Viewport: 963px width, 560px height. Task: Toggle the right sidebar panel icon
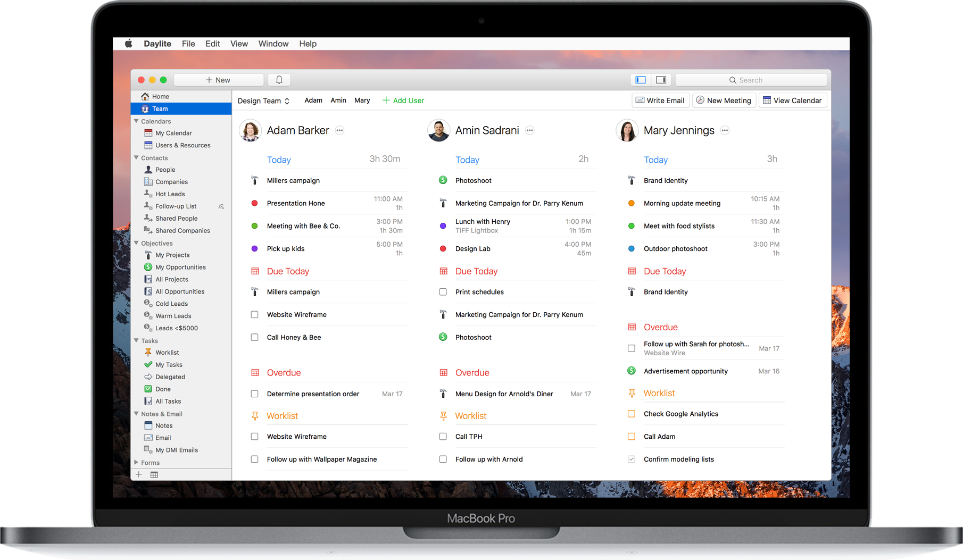point(661,80)
